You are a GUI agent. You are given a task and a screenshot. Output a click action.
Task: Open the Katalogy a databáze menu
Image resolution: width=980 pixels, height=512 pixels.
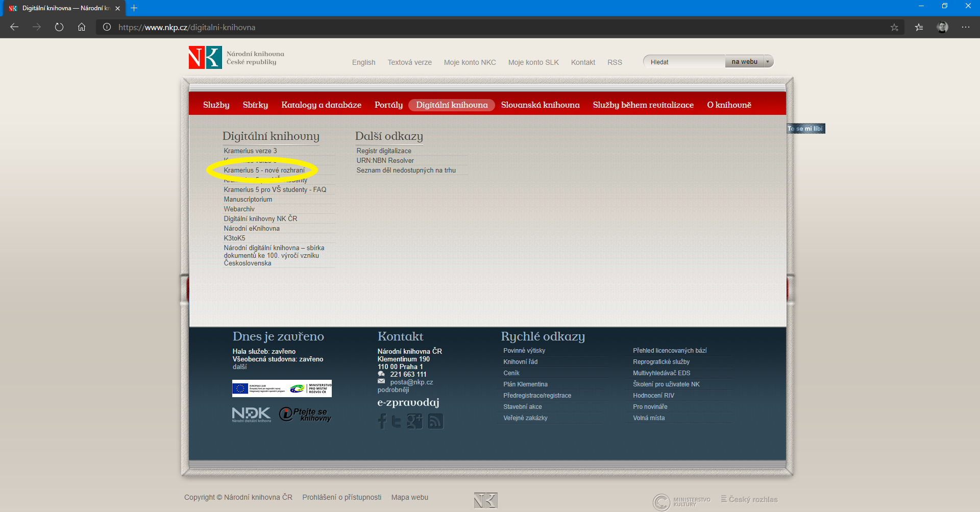[321, 105]
